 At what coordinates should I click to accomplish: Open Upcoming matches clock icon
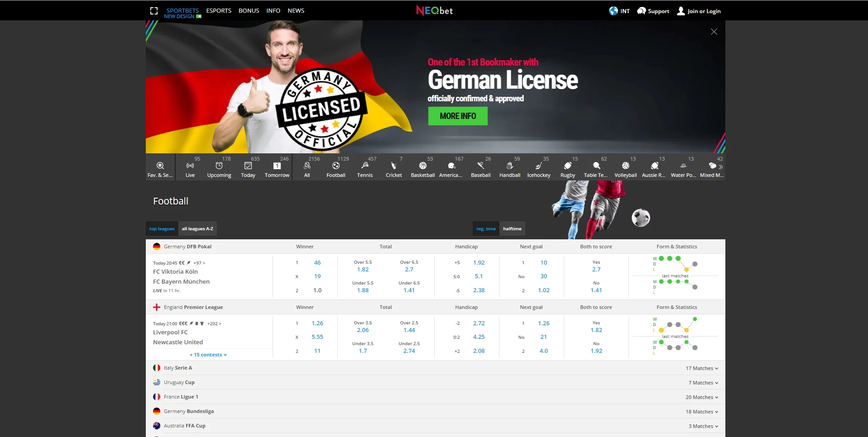click(x=219, y=166)
